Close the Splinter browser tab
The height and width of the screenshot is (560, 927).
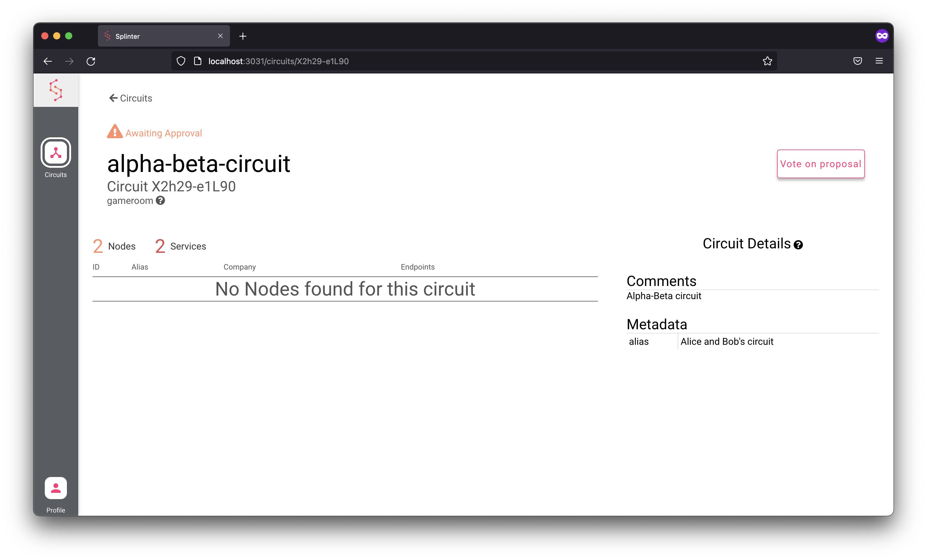[x=220, y=36]
